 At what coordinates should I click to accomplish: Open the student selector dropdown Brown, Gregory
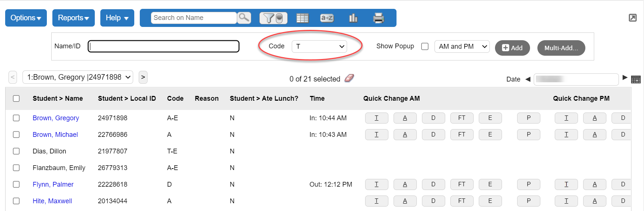(x=78, y=77)
